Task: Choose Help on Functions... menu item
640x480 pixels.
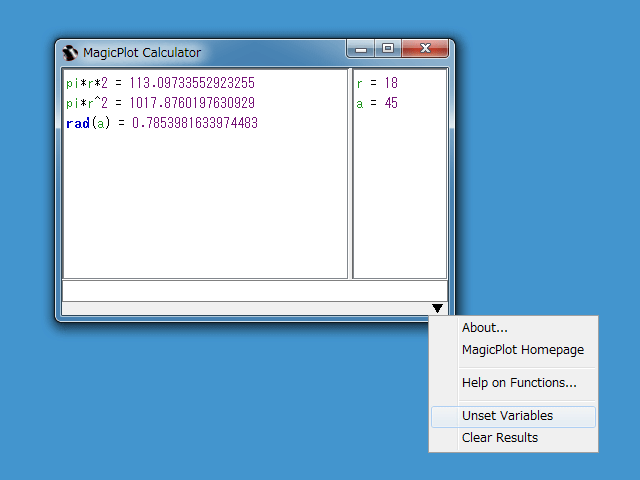Action: pyautogui.click(x=513, y=383)
